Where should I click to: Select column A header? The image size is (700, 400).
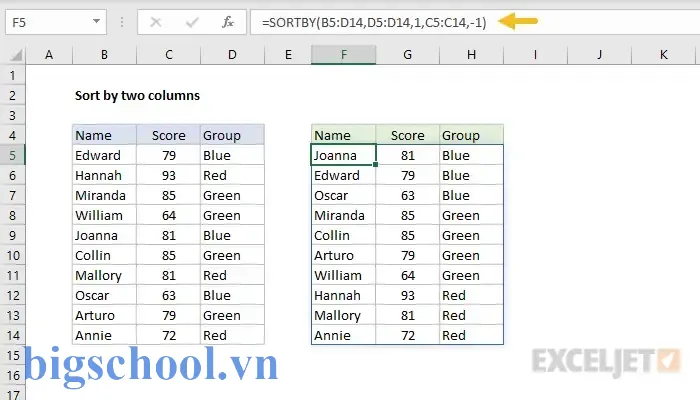[49, 55]
